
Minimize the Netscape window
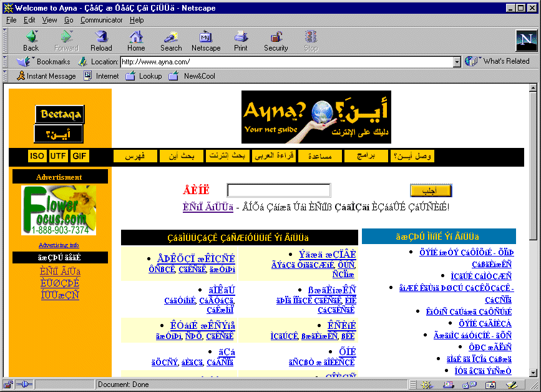pyautogui.click(x=511, y=8)
